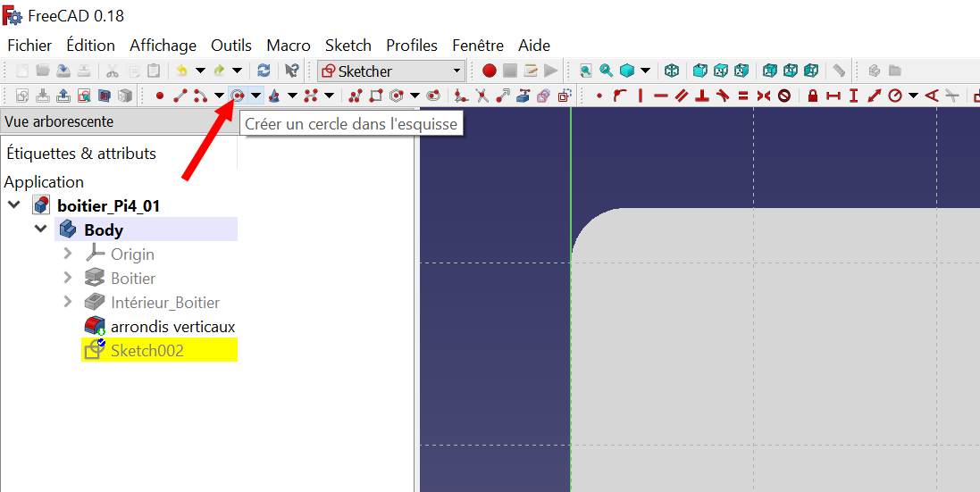
Task: Set the isometric view
Action: coord(672,71)
